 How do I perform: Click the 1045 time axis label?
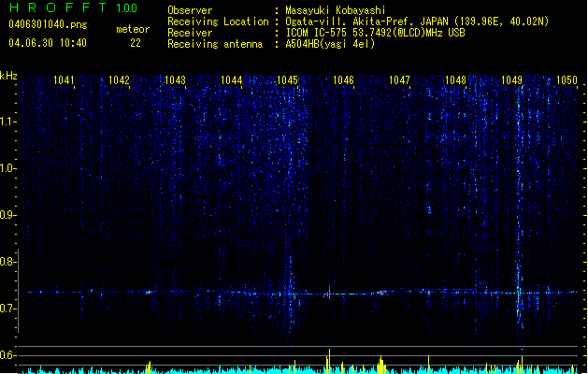(x=287, y=80)
